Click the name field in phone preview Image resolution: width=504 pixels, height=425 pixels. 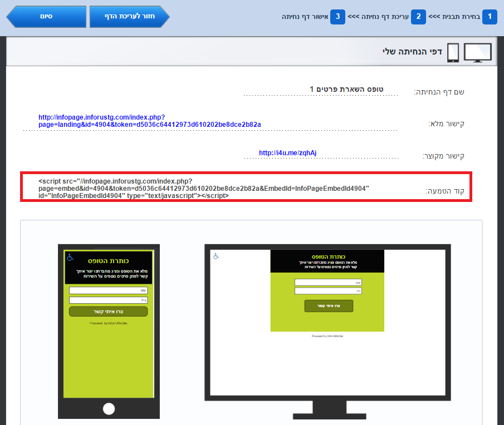(109, 290)
